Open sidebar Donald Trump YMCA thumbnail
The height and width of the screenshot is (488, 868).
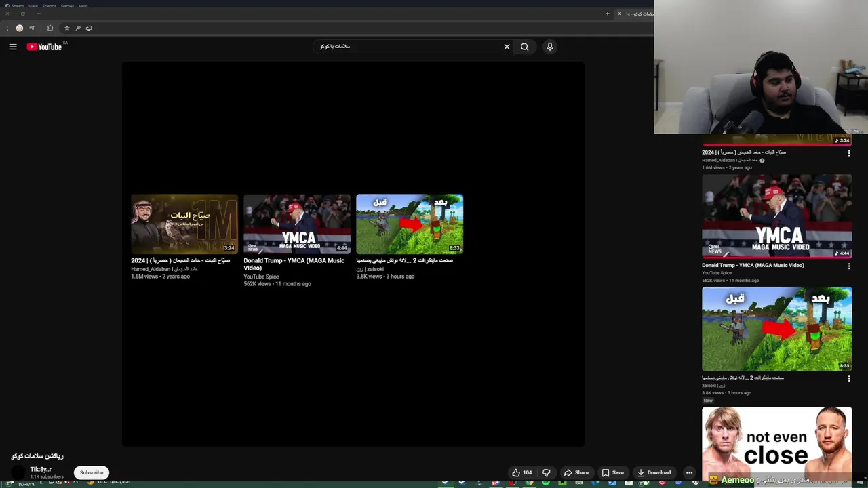pyautogui.click(x=776, y=216)
